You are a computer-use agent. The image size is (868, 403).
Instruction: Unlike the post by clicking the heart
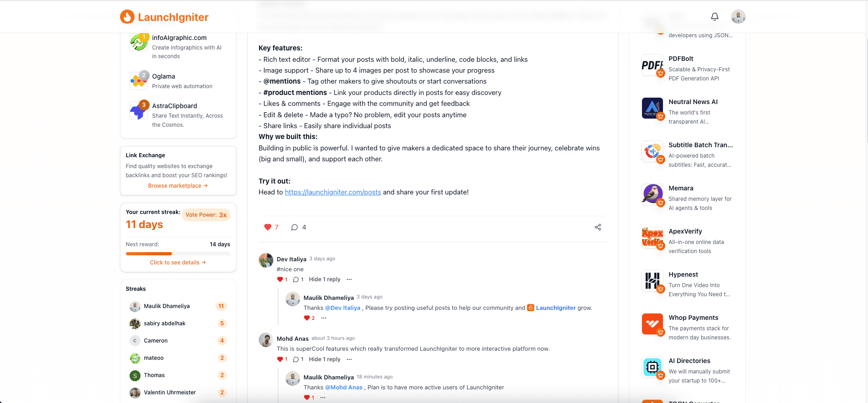[x=267, y=227]
